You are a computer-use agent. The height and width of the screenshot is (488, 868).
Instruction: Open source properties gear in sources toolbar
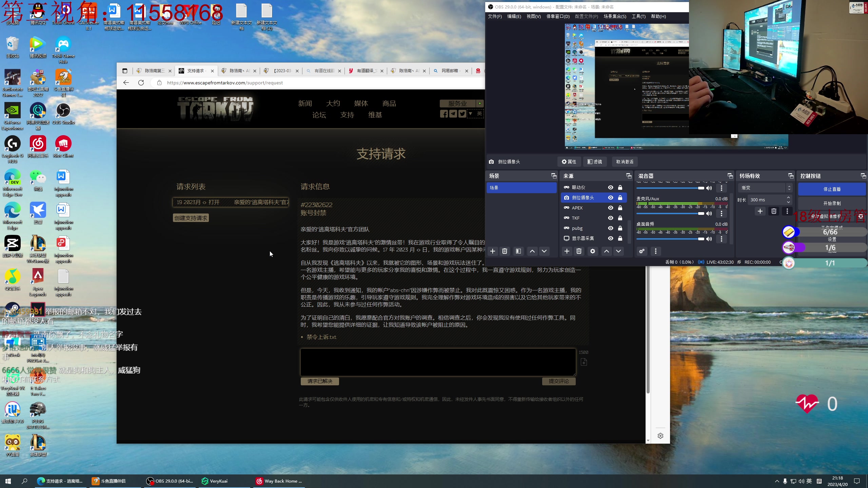pyautogui.click(x=592, y=251)
